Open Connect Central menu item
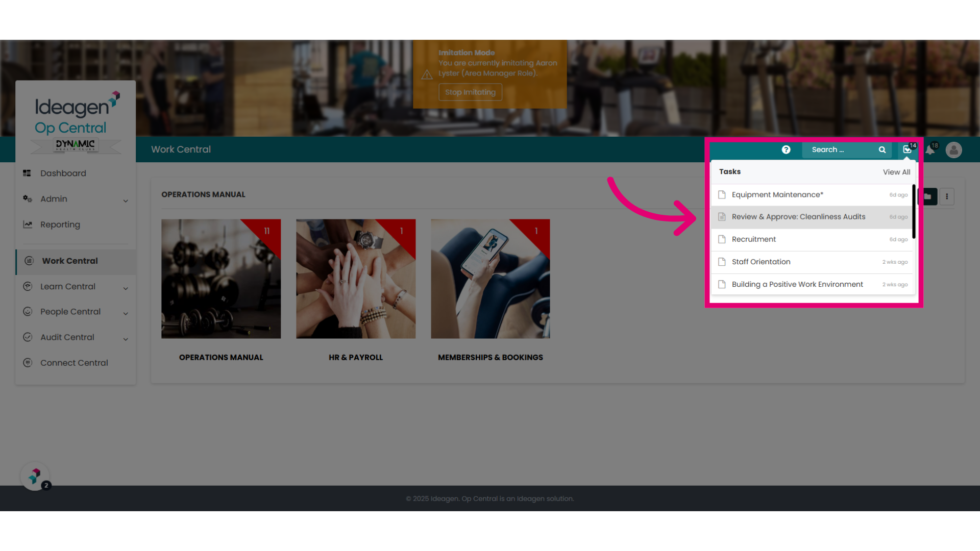Viewport: 980px width, 551px height. [x=74, y=363]
